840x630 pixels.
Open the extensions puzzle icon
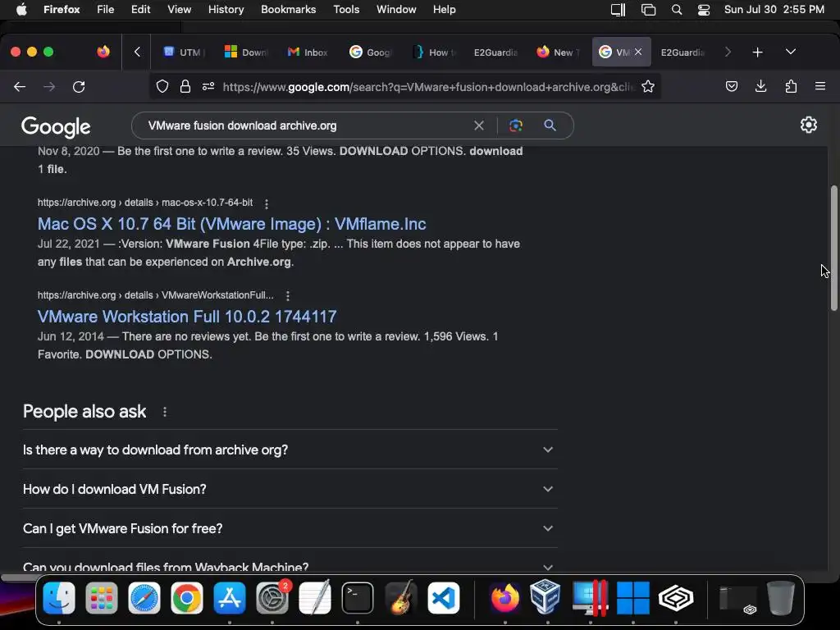[x=791, y=86]
